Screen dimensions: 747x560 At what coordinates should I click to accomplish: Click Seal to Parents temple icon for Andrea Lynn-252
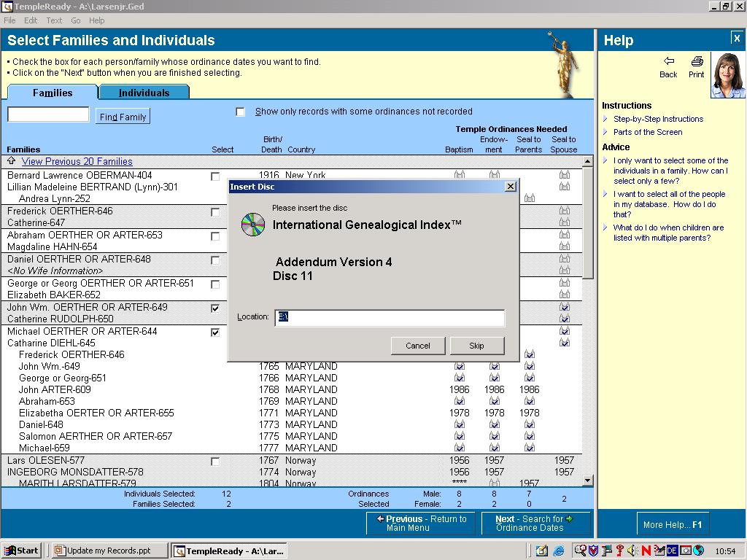coord(530,198)
